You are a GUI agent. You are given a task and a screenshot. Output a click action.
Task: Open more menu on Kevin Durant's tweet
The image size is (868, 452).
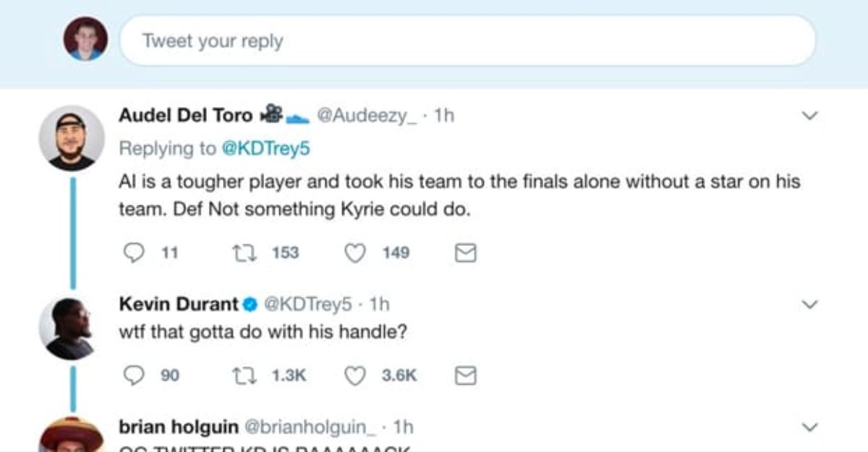(810, 305)
